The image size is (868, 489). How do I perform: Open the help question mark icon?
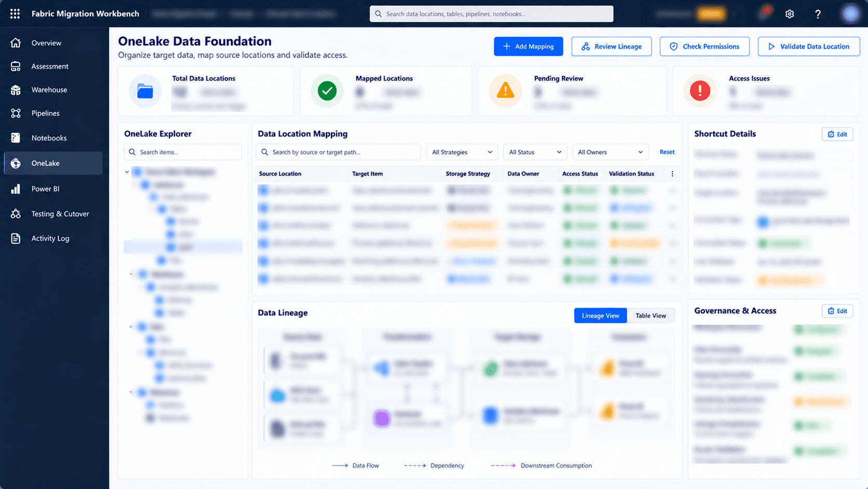pos(818,14)
